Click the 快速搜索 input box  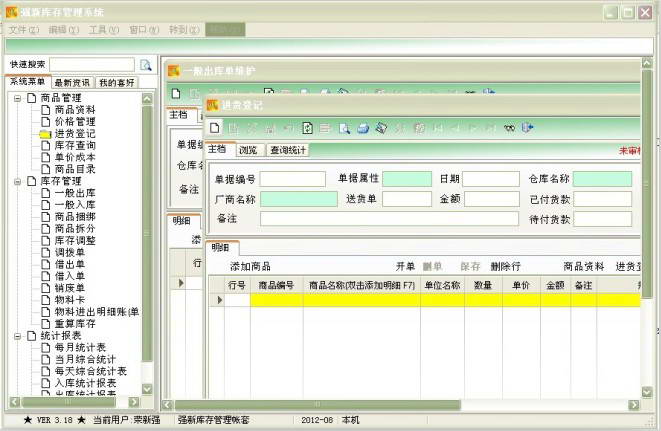click(92, 65)
